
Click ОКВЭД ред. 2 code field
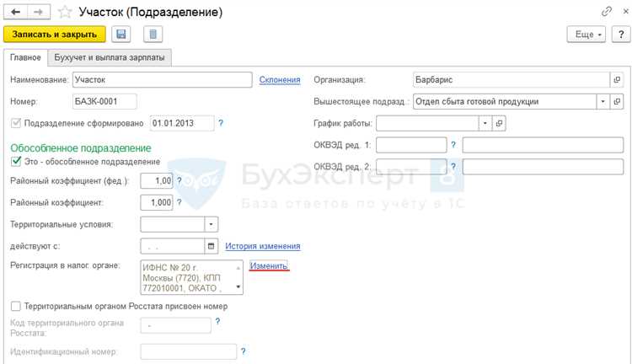click(411, 167)
